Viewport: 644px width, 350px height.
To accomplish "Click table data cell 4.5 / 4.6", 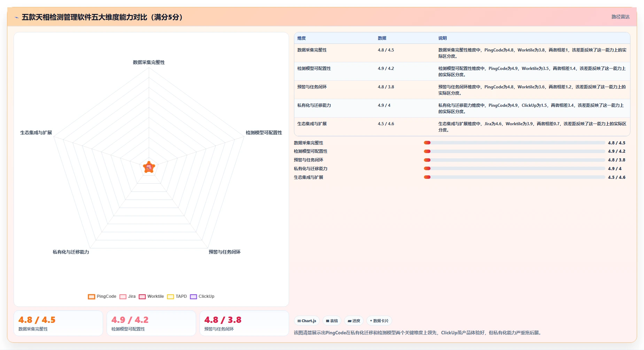I will (386, 124).
